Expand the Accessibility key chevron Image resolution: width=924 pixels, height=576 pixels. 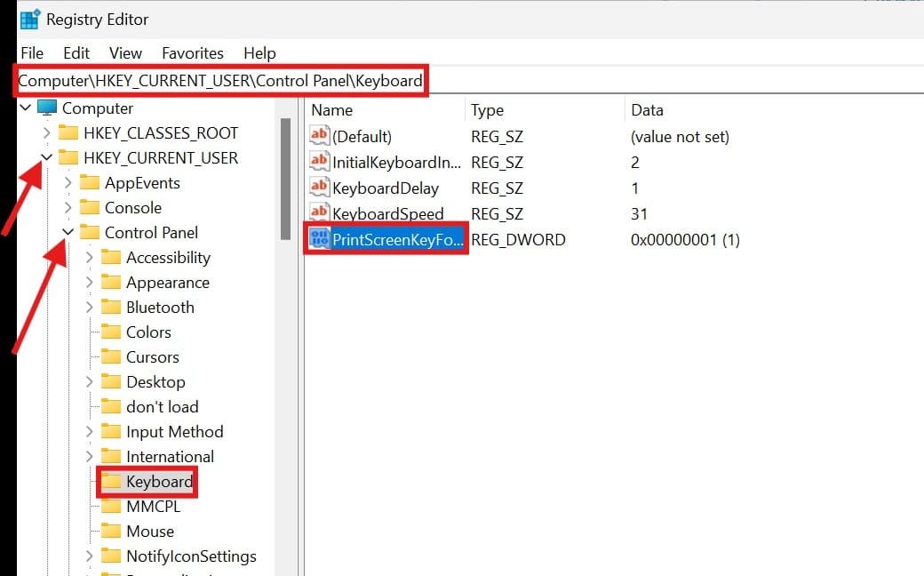pos(89,257)
